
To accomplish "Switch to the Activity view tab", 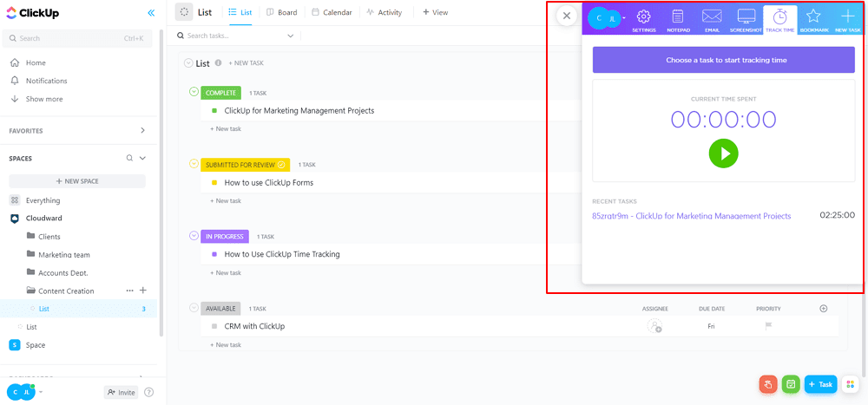I will click(x=385, y=12).
